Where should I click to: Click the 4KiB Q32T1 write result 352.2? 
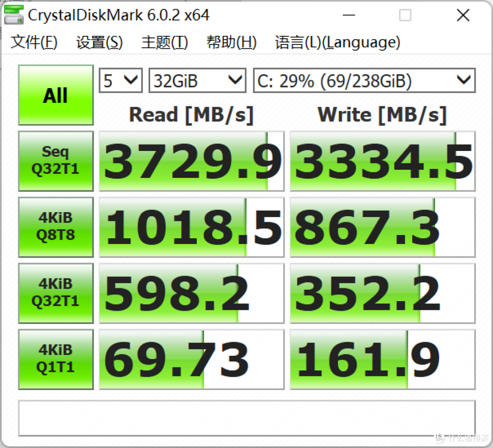383,293
